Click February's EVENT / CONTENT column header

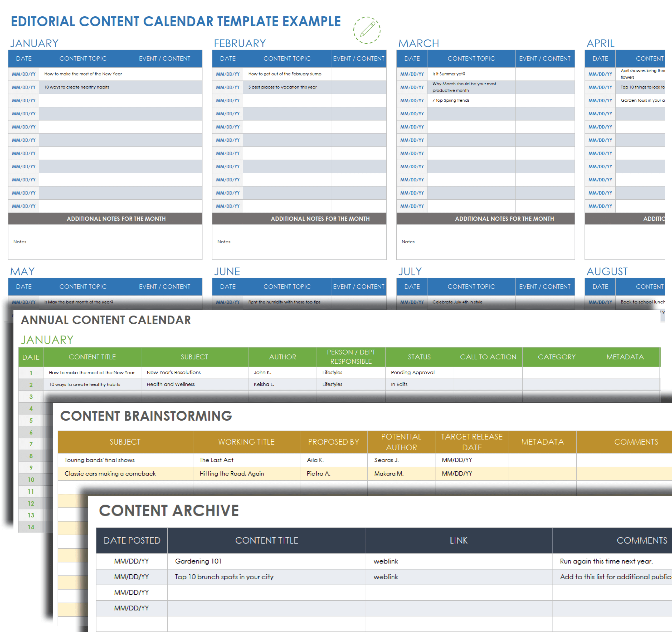coord(358,58)
